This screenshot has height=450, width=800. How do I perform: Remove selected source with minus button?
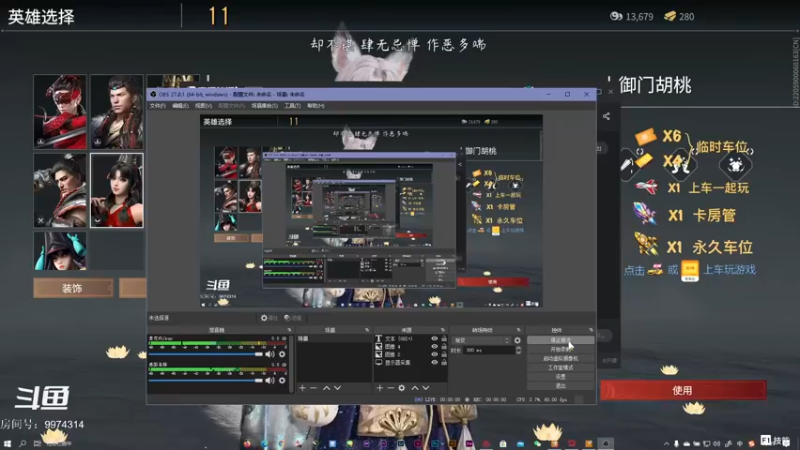click(x=390, y=388)
